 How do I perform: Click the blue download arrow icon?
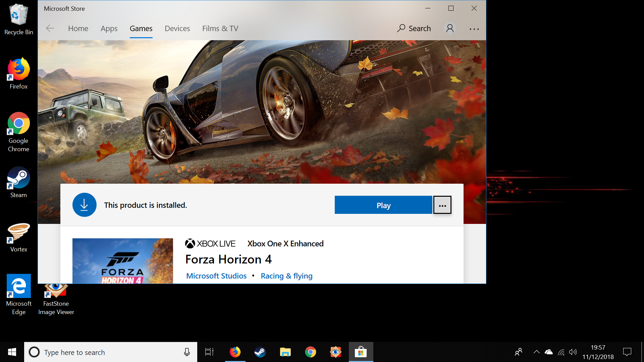click(84, 205)
